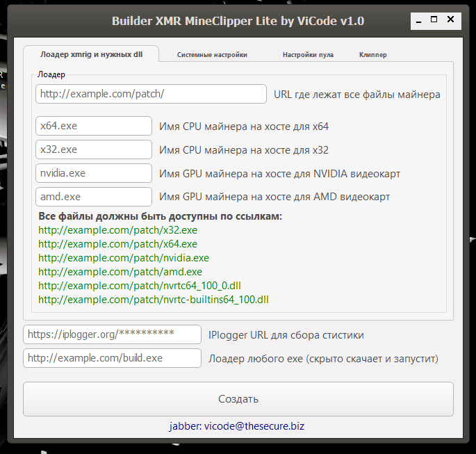
Task: Click the 'IPlogger URL для сбора стистики' label
Action: [x=286, y=335]
